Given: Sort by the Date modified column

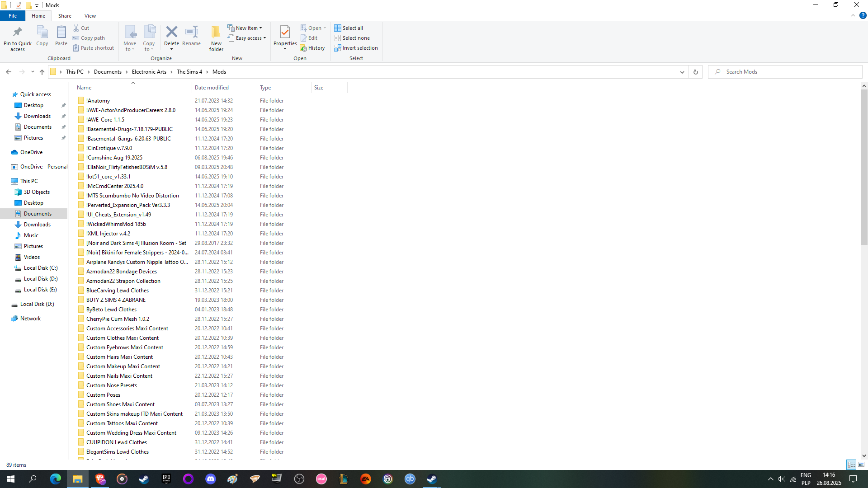Looking at the screenshot, I should [x=224, y=88].
